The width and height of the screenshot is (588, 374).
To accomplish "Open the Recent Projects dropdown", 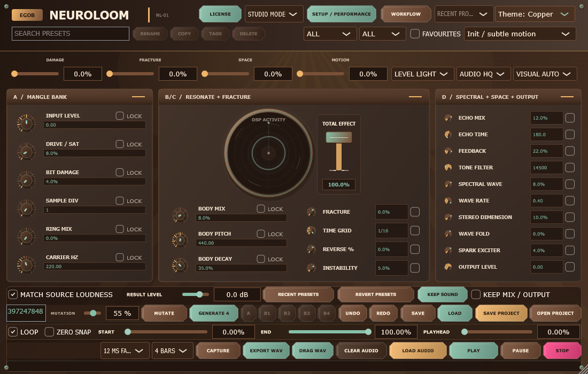I will tap(463, 14).
